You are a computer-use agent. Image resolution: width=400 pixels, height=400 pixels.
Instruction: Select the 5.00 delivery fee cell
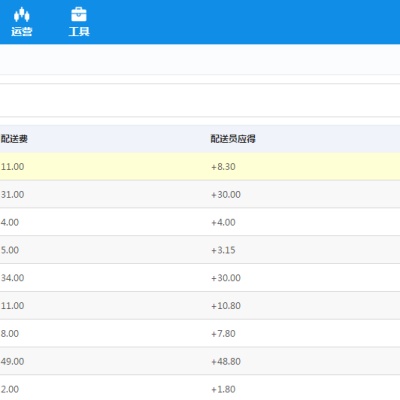click(10, 250)
